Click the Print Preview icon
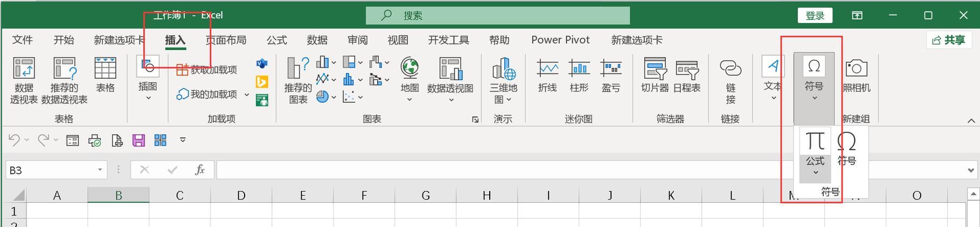Screen dimensions: 980x227 coord(117,141)
